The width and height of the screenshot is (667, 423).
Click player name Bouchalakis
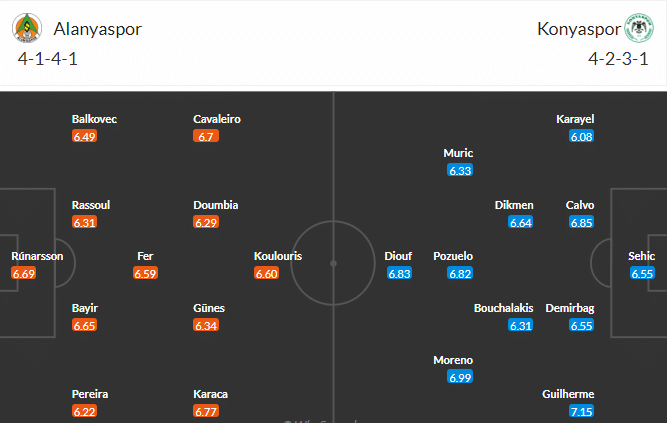pyautogui.click(x=503, y=308)
